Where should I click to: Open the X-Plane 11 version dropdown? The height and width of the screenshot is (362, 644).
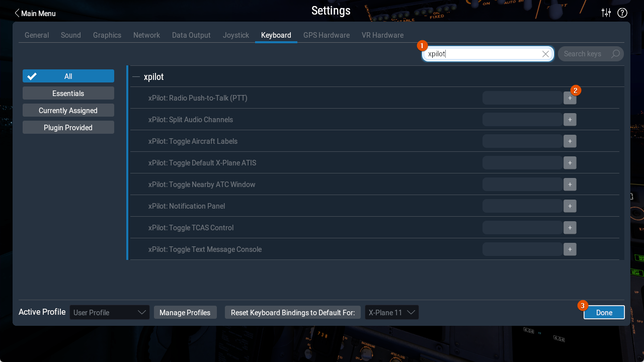[x=391, y=312]
